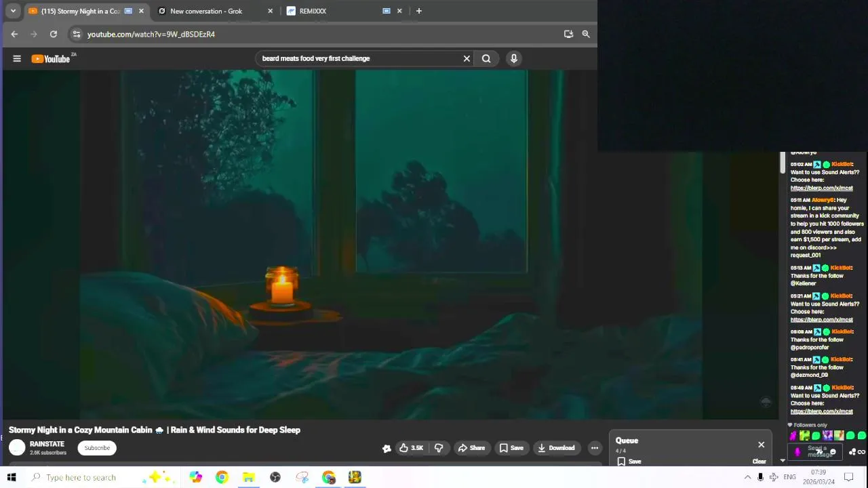Close the REMIXXX tab
This screenshot has height=488, width=868.
coord(399,11)
